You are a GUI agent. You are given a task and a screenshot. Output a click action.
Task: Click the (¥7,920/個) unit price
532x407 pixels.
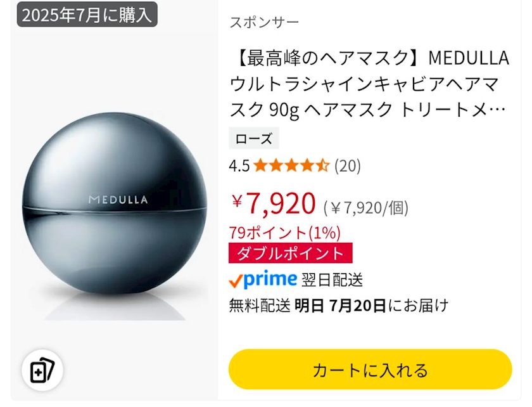click(x=365, y=207)
